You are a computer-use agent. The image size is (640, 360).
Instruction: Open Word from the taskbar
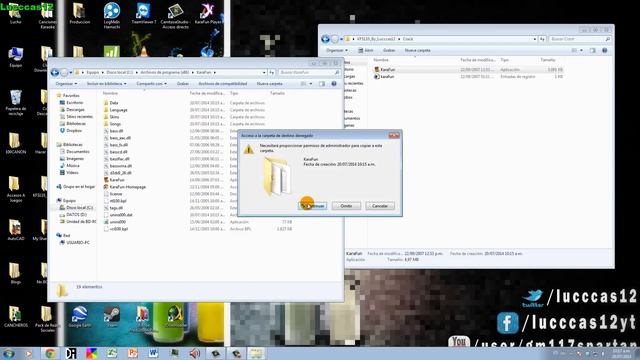click(153, 353)
